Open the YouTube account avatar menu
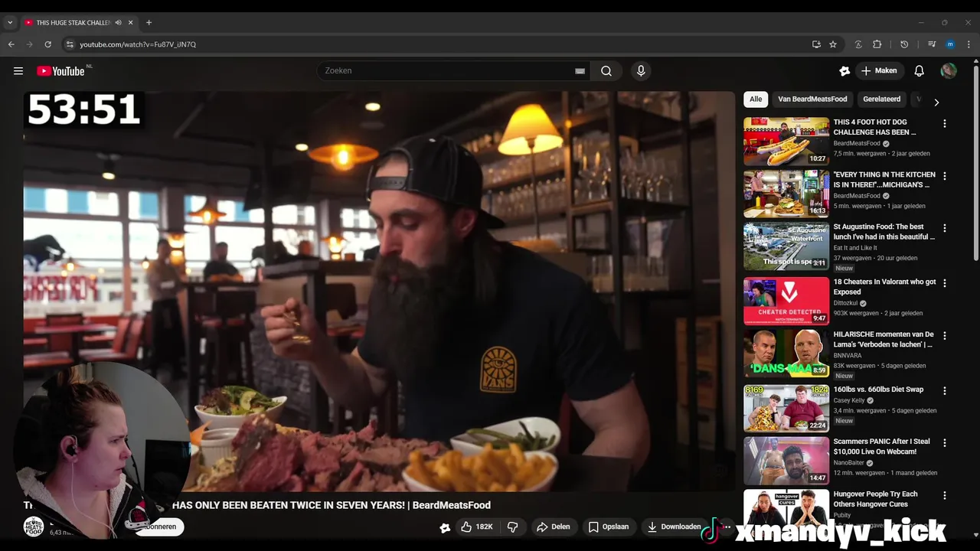 [x=949, y=70]
